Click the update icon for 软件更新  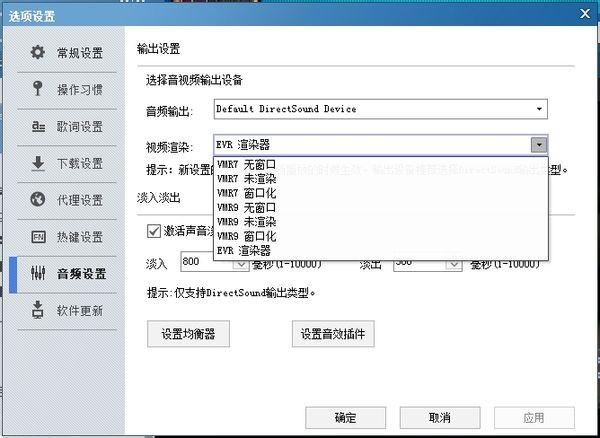click(x=38, y=310)
